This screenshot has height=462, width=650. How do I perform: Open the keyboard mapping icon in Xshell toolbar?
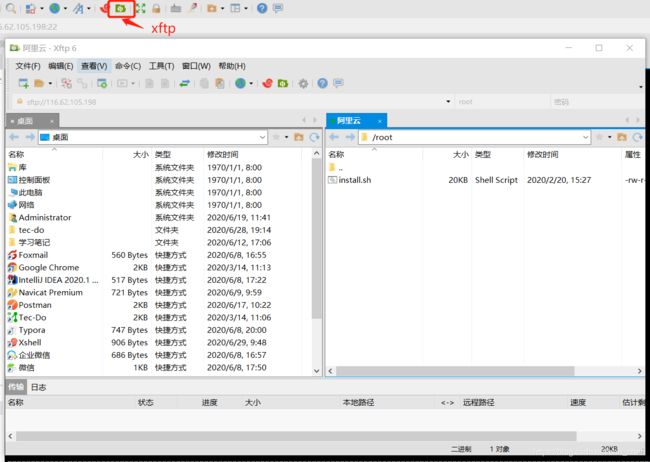pos(176,8)
